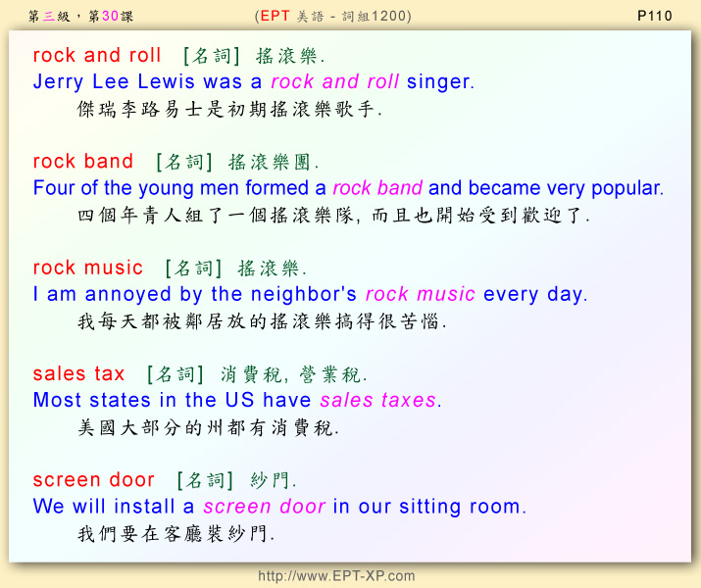Select the red headword 'rock music'
This screenshot has width=701, height=588.
pyautogui.click(x=88, y=268)
